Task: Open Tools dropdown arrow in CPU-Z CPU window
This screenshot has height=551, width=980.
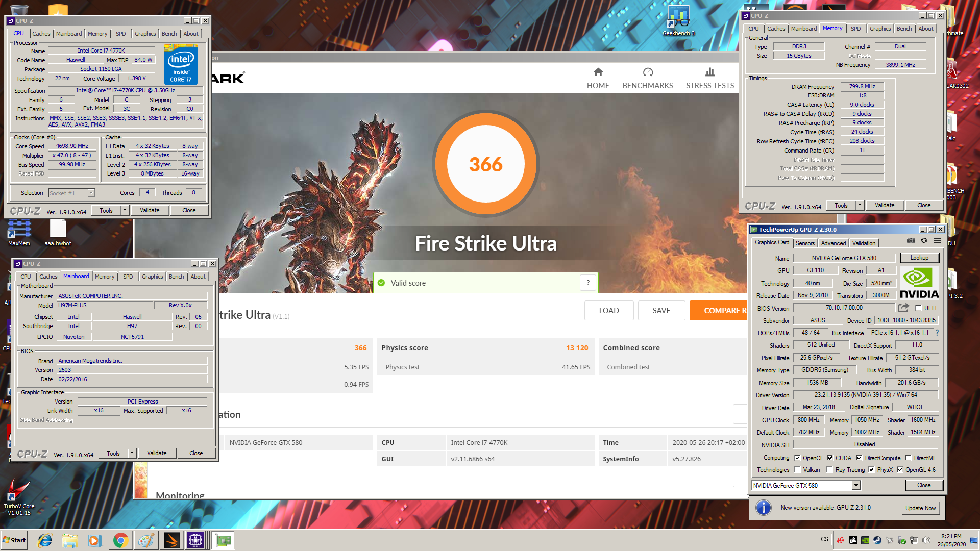Action: (125, 210)
